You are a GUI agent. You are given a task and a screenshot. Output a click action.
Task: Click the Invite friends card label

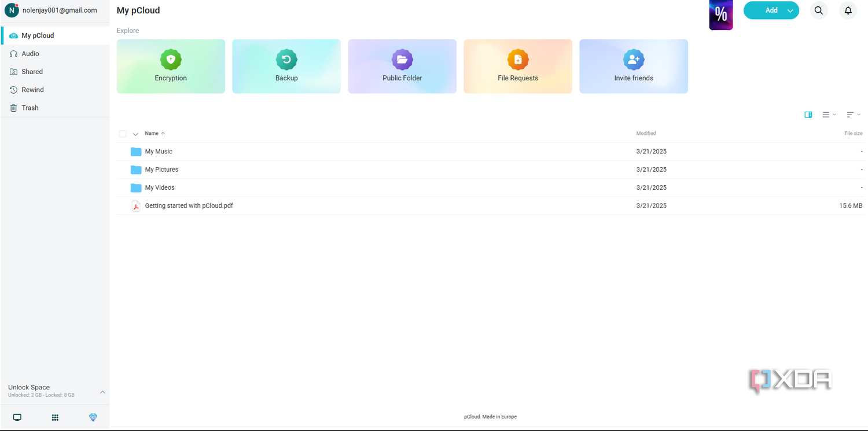click(634, 78)
